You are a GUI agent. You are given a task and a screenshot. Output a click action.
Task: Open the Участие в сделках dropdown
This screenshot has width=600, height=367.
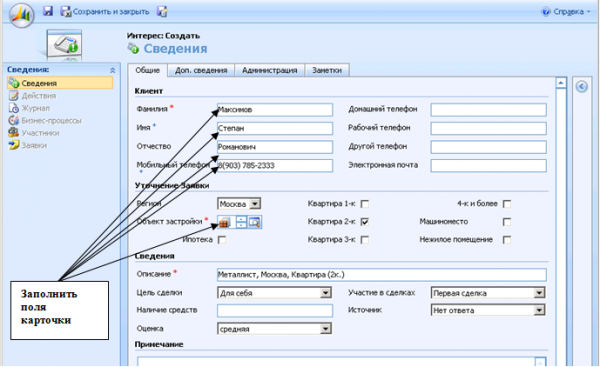(x=488, y=293)
